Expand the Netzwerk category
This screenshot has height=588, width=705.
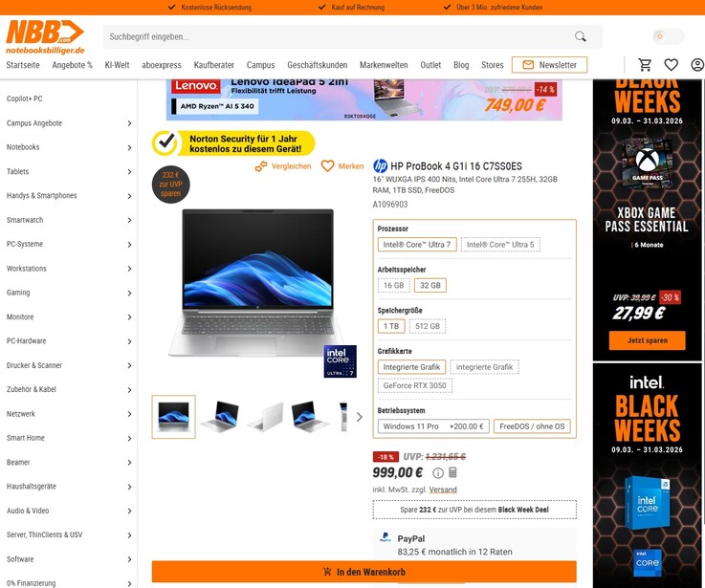[129, 414]
